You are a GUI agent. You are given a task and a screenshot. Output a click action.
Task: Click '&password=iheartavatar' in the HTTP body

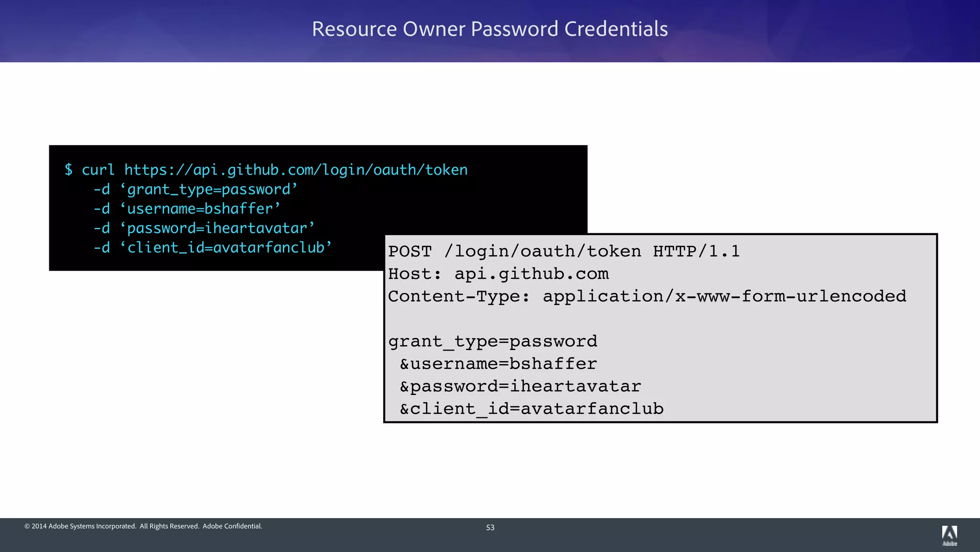click(x=520, y=386)
